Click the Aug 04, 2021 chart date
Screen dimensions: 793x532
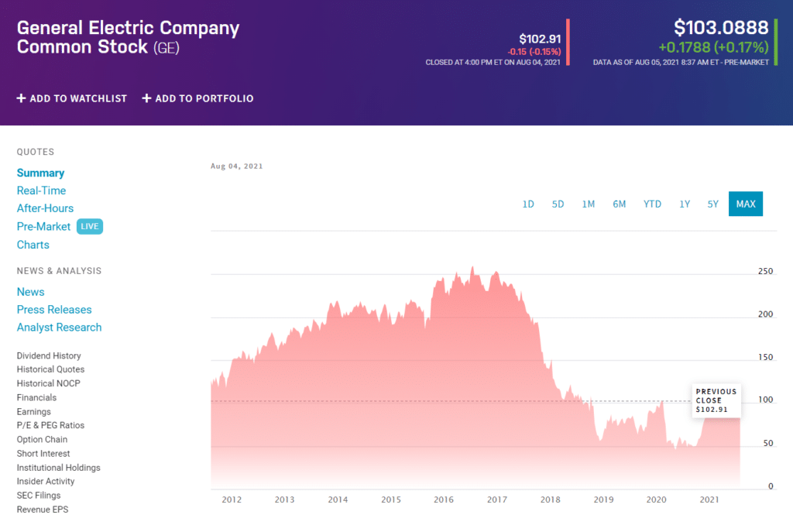[237, 166]
